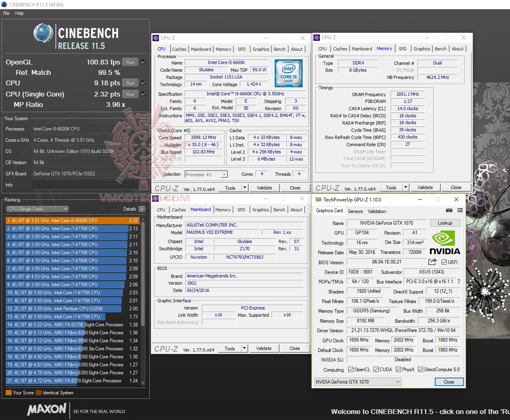Open the GPU selector dropdown in GPU-Z

coord(357,382)
